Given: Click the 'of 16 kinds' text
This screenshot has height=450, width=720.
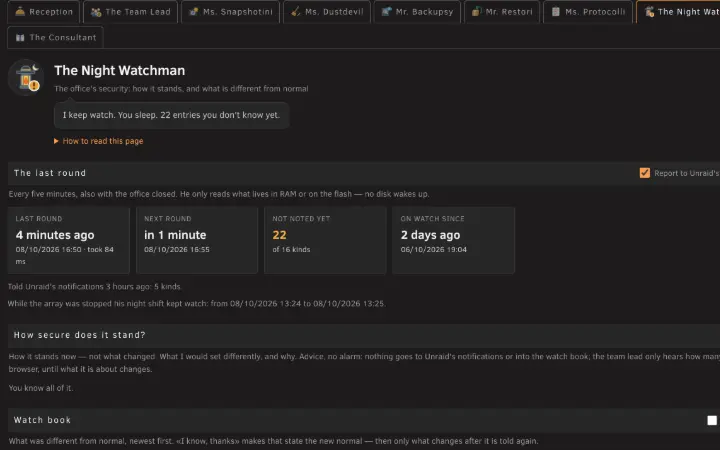Looking at the screenshot, I should pos(291,249).
